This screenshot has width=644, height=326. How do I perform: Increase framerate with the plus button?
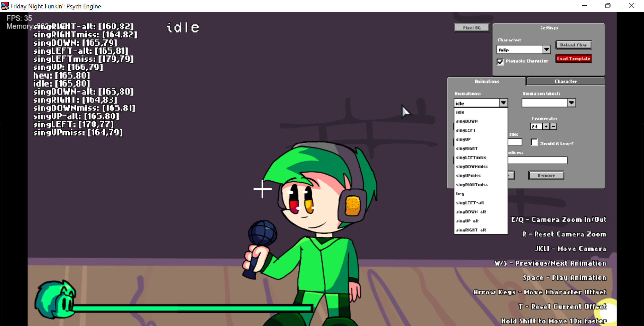pyautogui.click(x=546, y=126)
